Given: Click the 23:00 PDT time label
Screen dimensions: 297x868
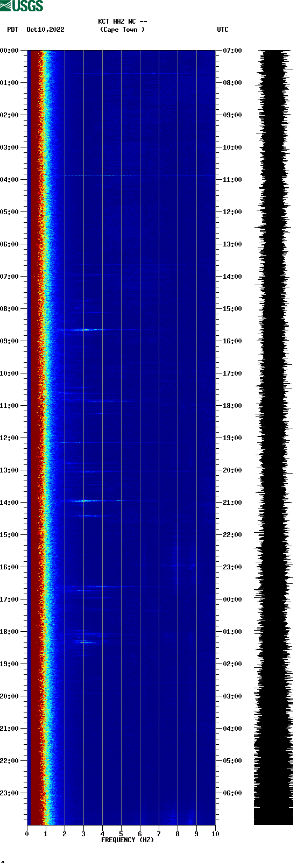Looking at the screenshot, I should pos(9,793).
